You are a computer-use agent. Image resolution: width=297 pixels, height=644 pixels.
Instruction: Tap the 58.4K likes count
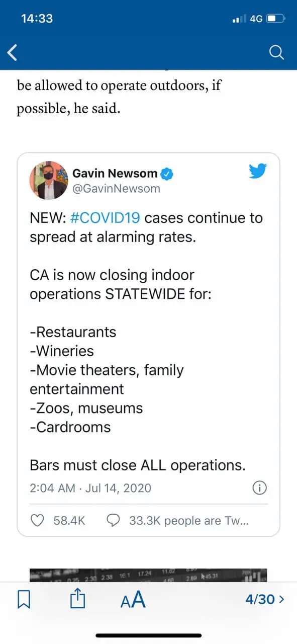[x=69, y=520]
